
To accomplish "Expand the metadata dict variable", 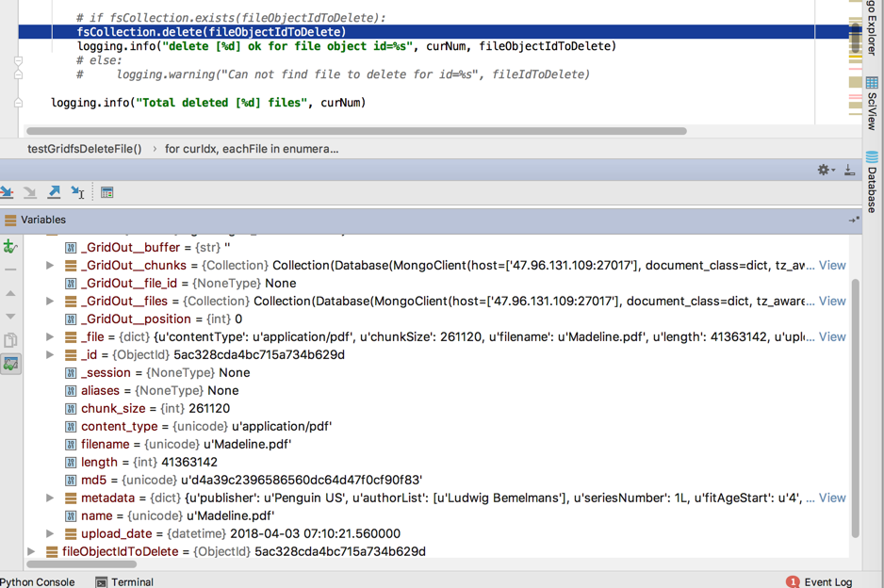I will 50,498.
